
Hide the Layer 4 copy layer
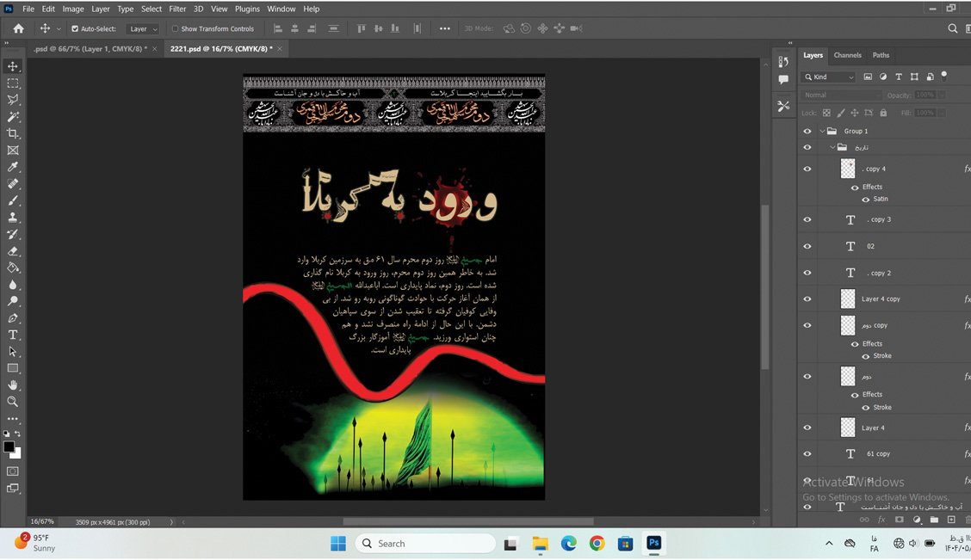click(807, 298)
